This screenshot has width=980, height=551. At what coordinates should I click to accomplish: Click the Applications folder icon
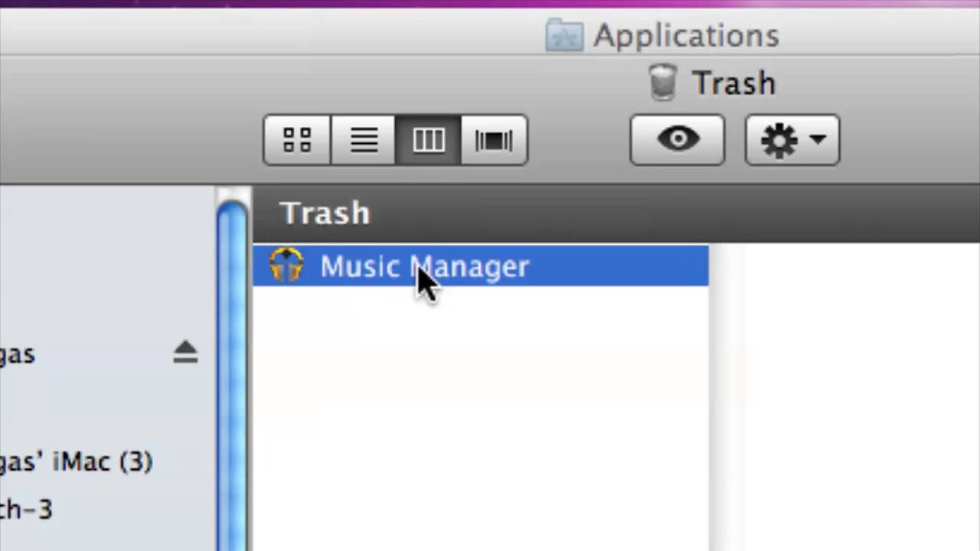pyautogui.click(x=565, y=36)
